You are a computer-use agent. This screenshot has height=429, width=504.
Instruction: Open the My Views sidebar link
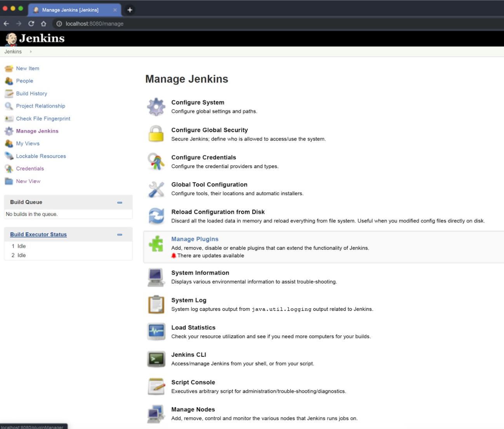28,143
